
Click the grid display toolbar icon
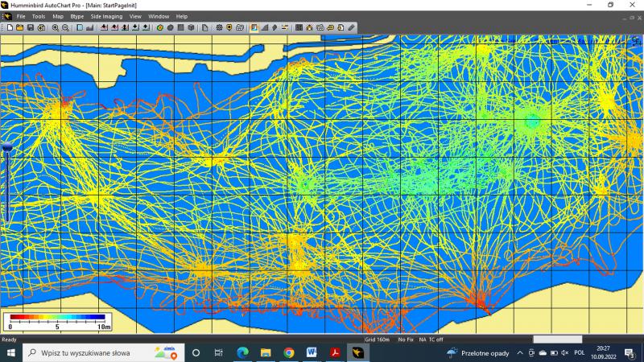tap(299, 27)
